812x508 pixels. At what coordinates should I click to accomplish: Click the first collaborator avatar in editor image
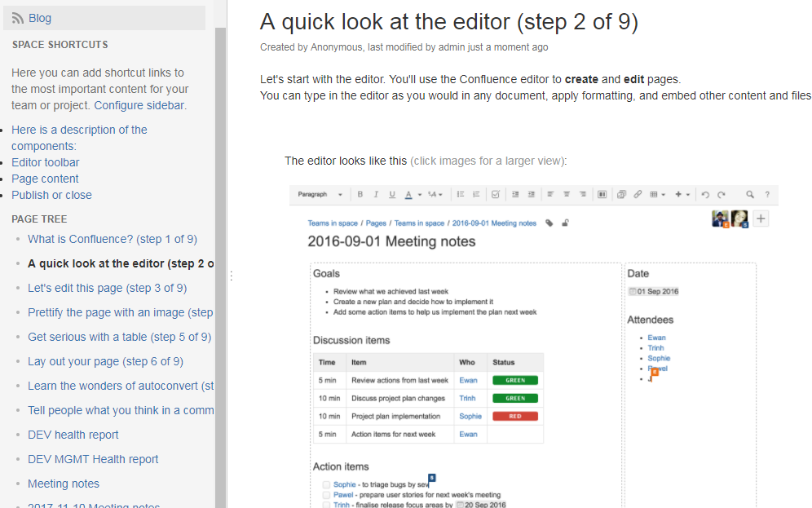pos(721,219)
